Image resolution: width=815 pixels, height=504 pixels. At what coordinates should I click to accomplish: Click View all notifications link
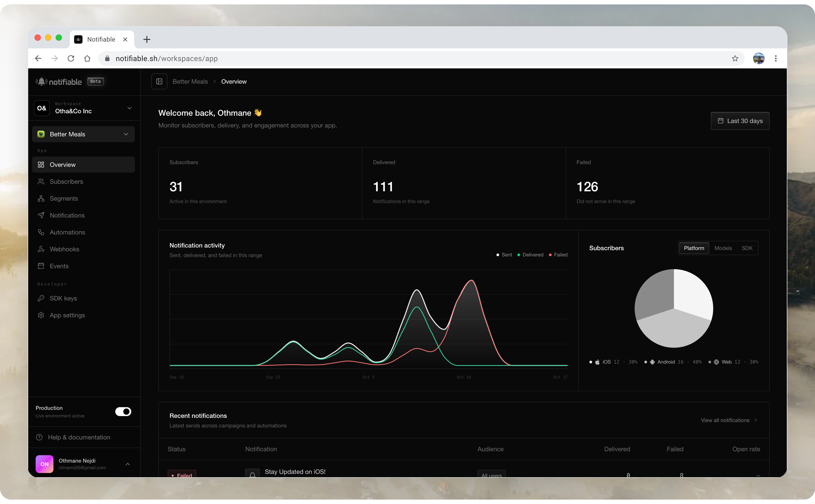tap(729, 420)
